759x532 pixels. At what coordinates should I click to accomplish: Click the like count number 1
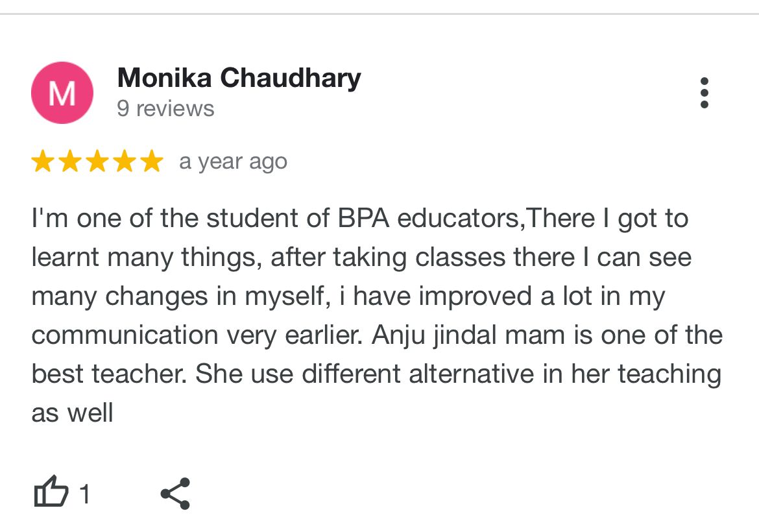coord(84,495)
